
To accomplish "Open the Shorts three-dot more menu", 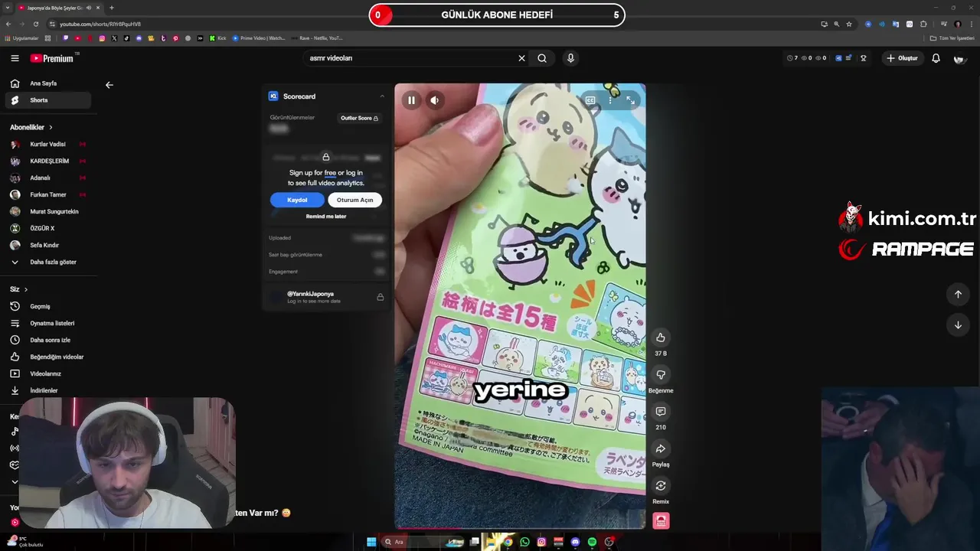I will point(610,100).
